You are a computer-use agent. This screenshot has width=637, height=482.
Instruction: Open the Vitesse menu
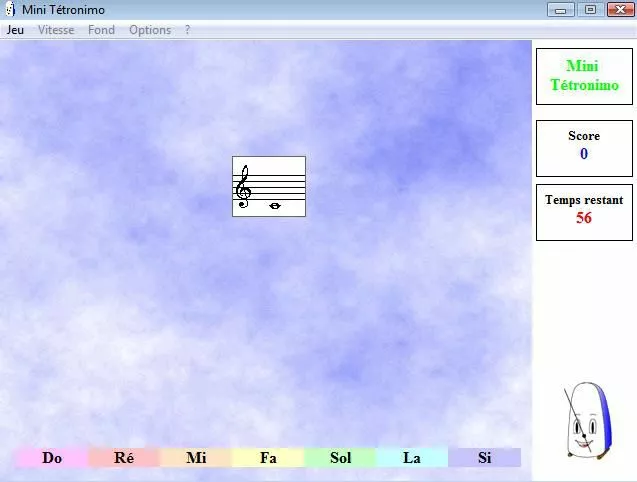coord(56,30)
